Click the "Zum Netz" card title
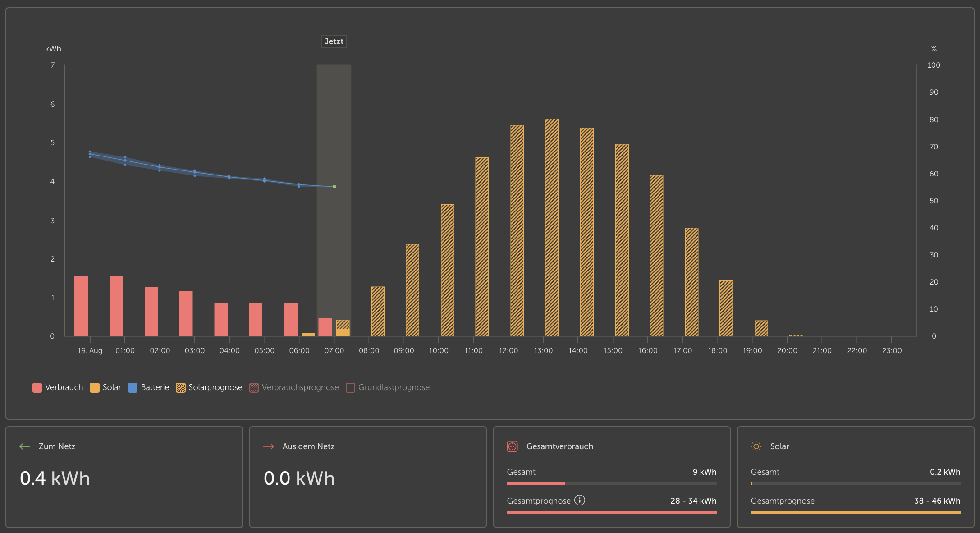980x533 pixels. pos(57,446)
